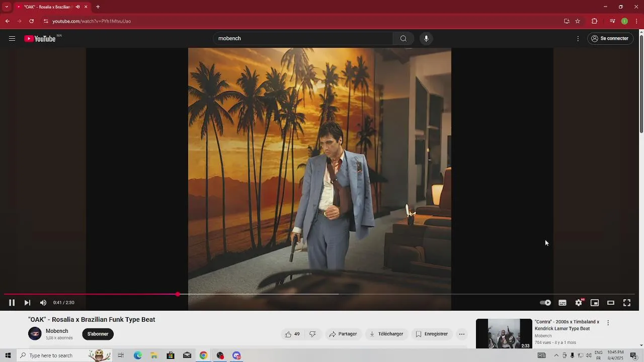Open video player settings gear
This screenshot has height=362, width=644.
pyautogui.click(x=579, y=303)
